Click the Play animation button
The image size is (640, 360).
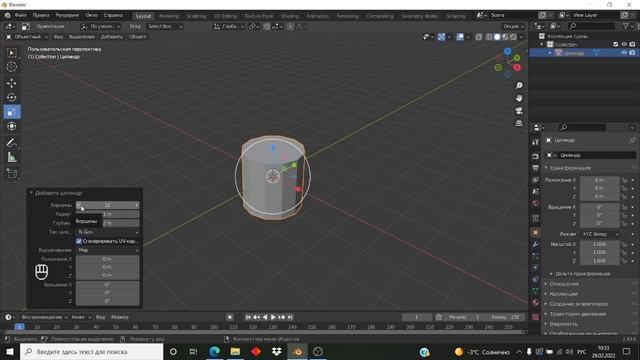pos(273,317)
